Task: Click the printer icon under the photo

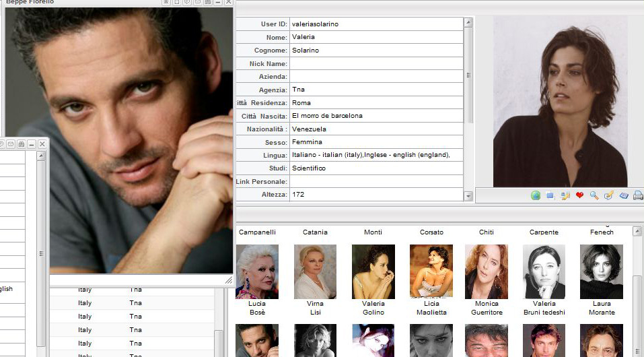Action: (x=637, y=195)
